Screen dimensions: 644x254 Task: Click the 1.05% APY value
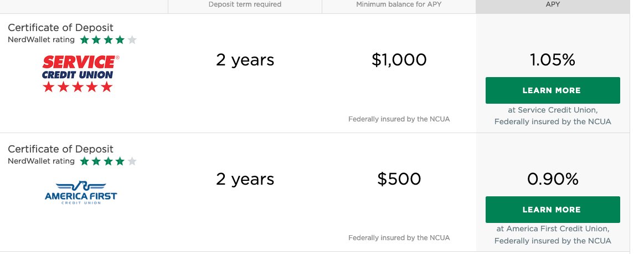(552, 60)
